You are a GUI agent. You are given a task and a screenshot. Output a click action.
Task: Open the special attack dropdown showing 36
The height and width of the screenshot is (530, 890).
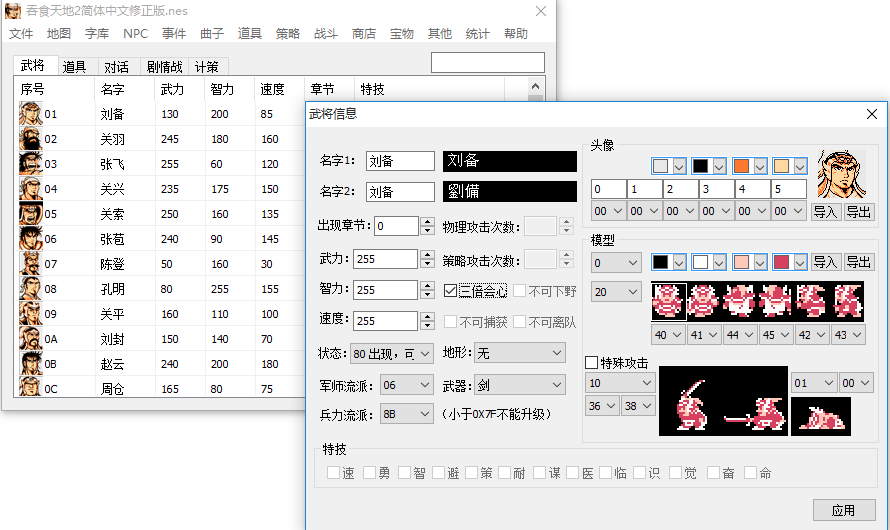[x=602, y=406]
